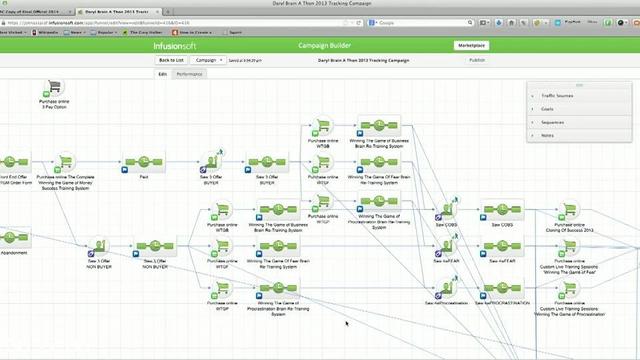The image size is (640, 360).
Task: Click the 'Campaign Builder' header title
Action: coord(324,45)
